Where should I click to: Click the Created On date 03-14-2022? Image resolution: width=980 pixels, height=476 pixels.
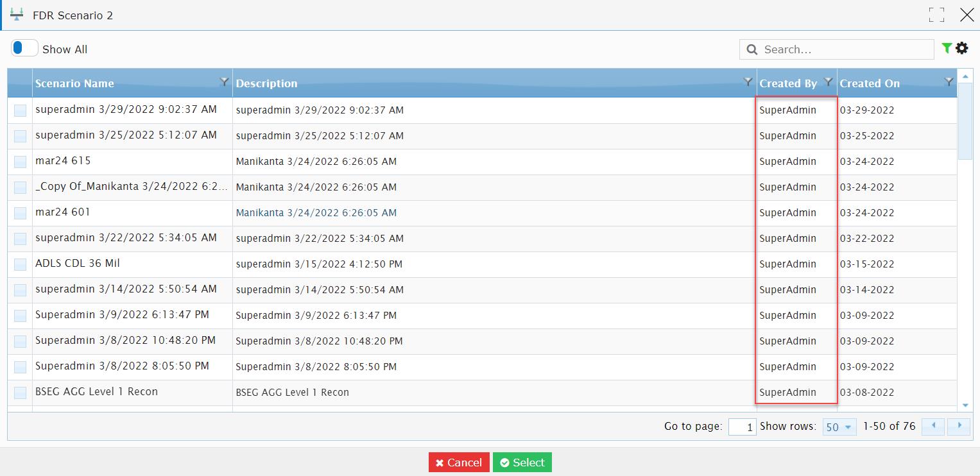(x=867, y=289)
